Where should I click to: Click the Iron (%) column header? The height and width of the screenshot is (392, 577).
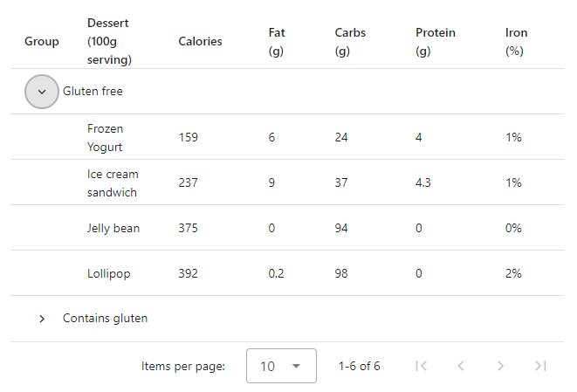[x=516, y=42]
